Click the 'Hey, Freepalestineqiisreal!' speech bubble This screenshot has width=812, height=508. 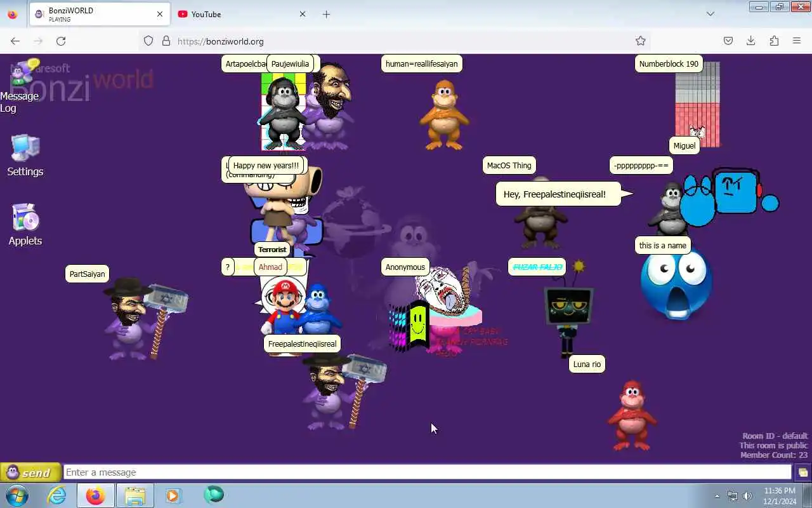558,194
